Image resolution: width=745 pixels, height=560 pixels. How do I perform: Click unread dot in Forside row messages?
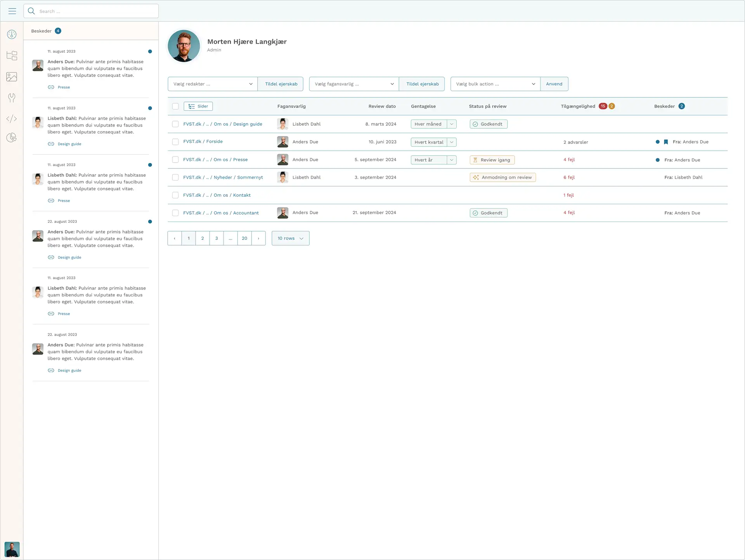tap(658, 142)
